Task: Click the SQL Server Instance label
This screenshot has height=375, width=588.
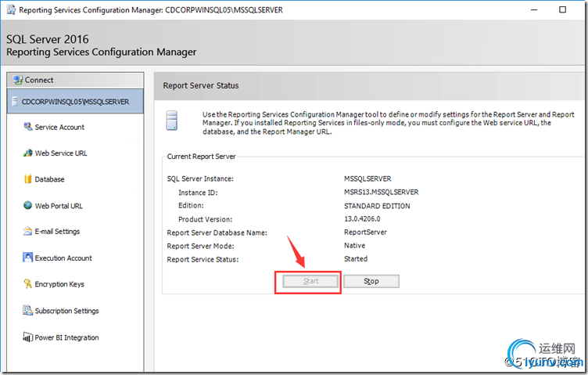Action: (200, 179)
